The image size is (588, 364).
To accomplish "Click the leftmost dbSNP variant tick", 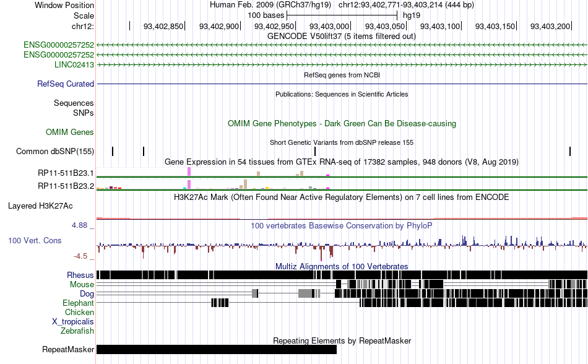I will (113, 152).
